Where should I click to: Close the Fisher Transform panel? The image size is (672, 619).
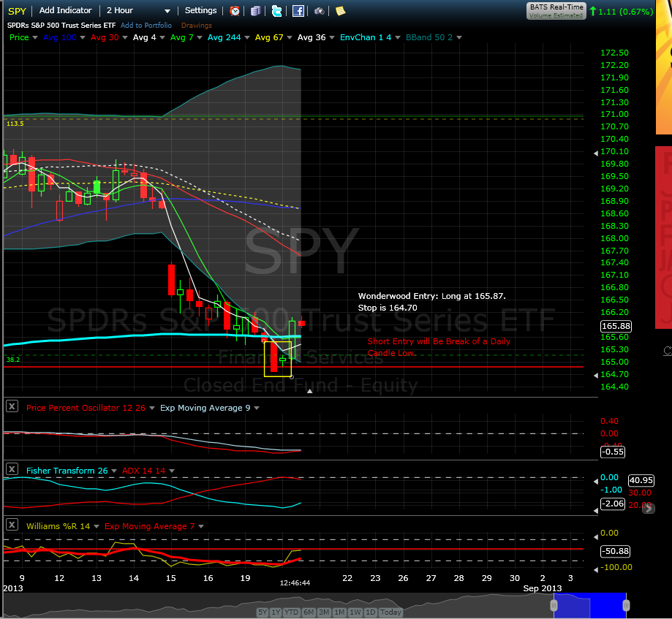click(x=12, y=469)
